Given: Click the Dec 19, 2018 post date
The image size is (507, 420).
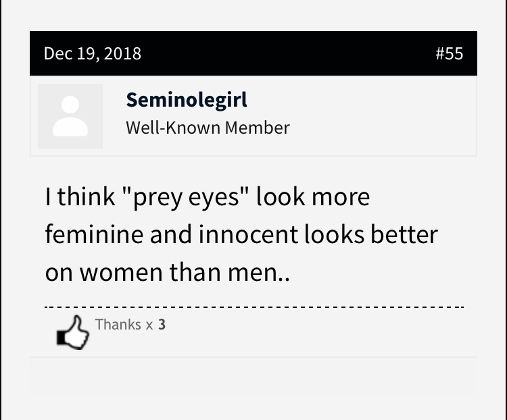Looking at the screenshot, I should click(93, 53).
